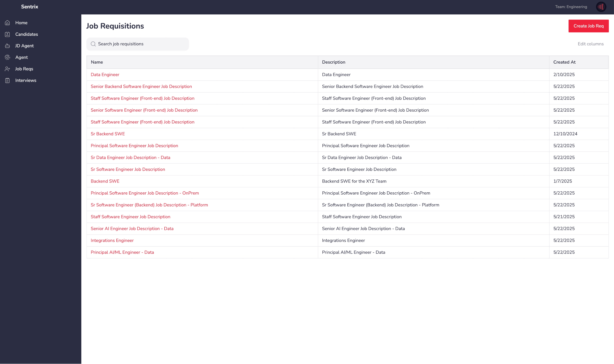This screenshot has width=614, height=364.
Task: Go to the Candidates page
Action: tap(27, 34)
